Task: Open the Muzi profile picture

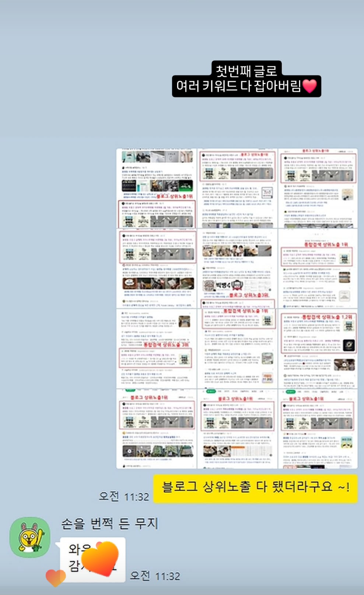Action: pyautogui.click(x=30, y=537)
